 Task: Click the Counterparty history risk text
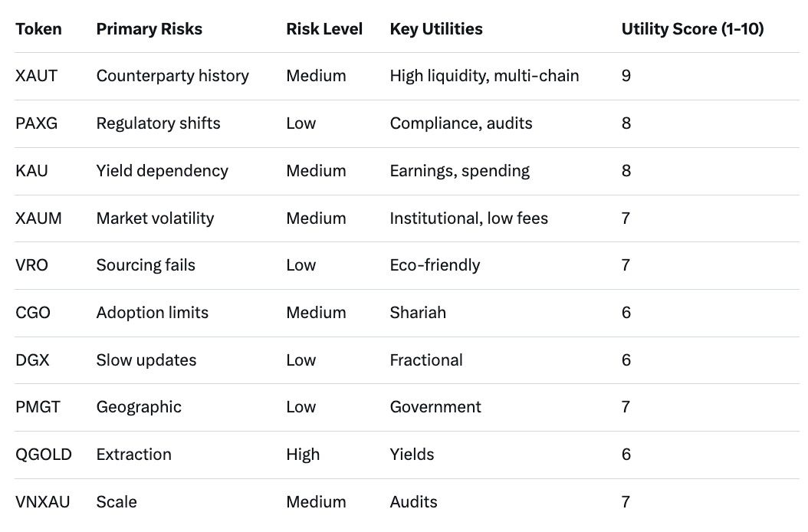click(172, 76)
